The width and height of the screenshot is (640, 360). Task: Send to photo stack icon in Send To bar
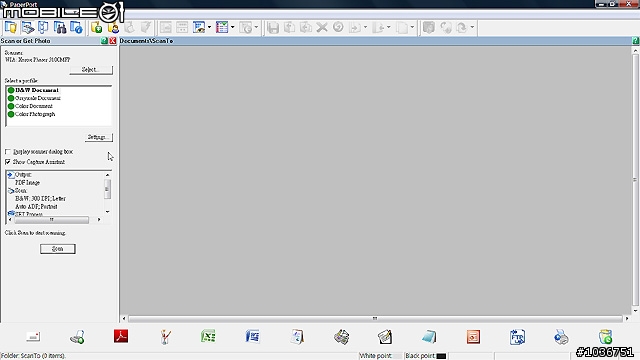click(341, 337)
